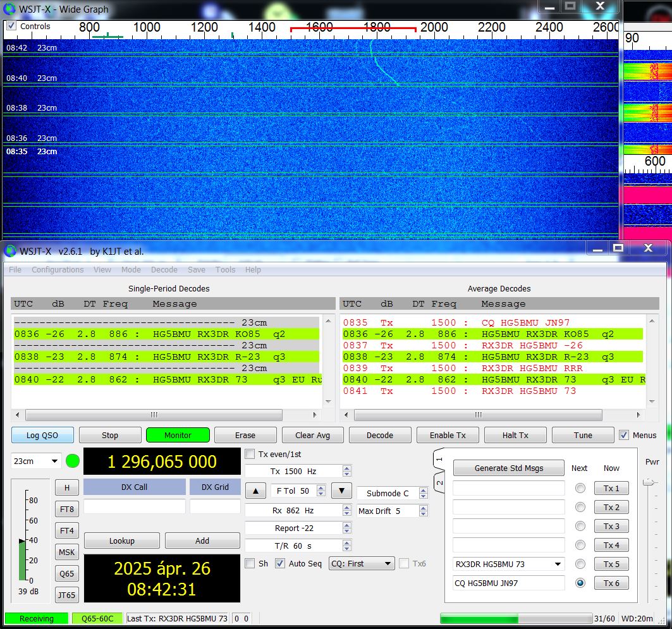Screen dimensions: 672x629
Task: Open the Help menu
Action: 253,269
